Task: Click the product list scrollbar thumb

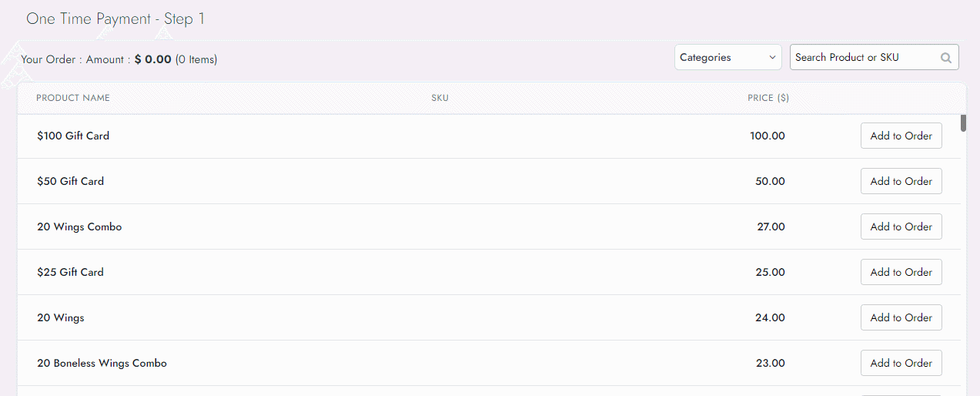Action: (x=963, y=123)
